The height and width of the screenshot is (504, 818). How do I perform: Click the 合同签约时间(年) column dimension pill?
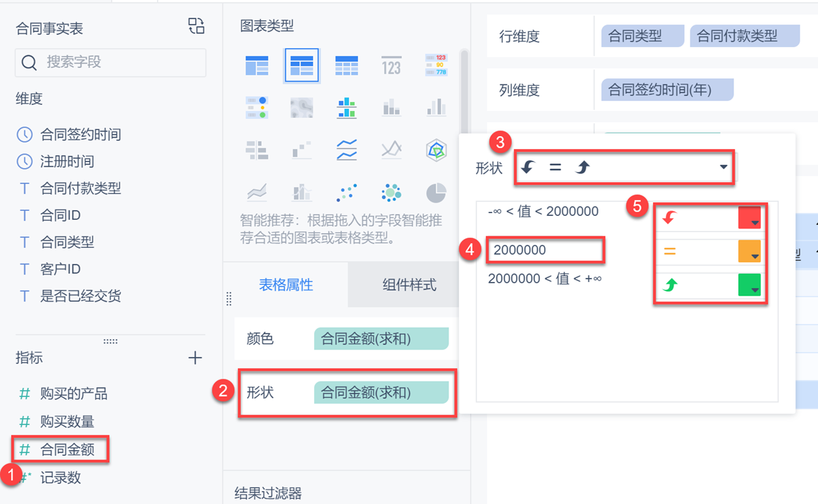(x=667, y=89)
